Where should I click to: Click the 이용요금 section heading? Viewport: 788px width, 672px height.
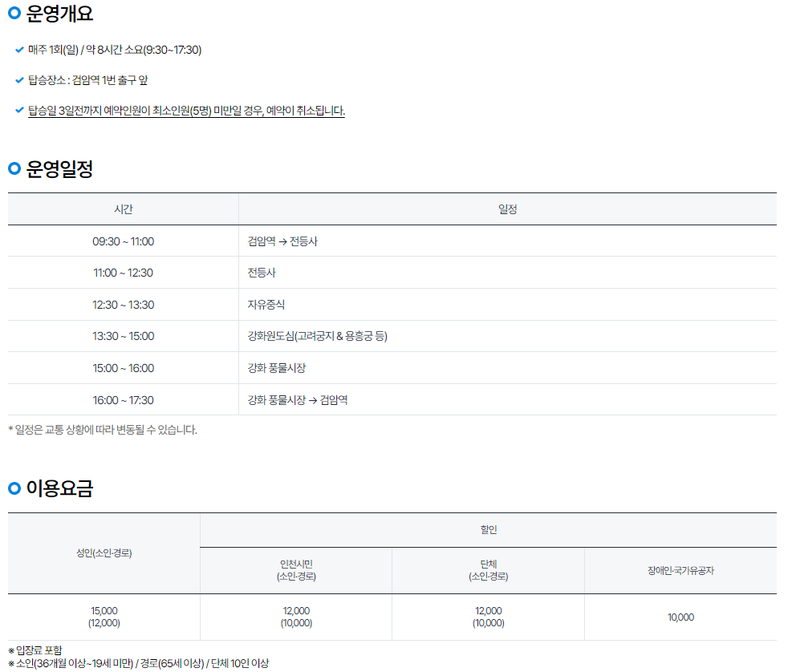click(59, 488)
